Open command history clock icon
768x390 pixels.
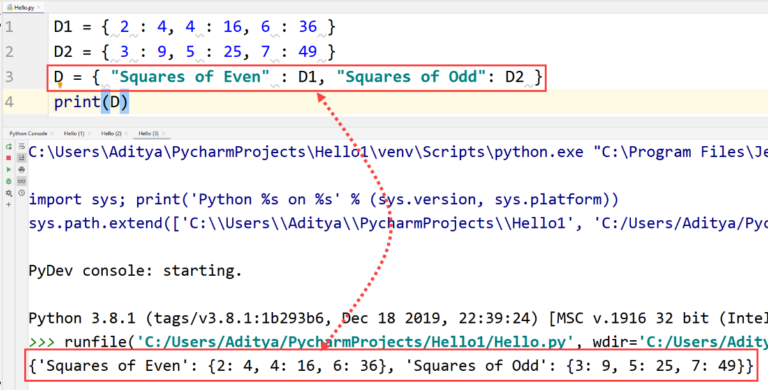[x=22, y=193]
